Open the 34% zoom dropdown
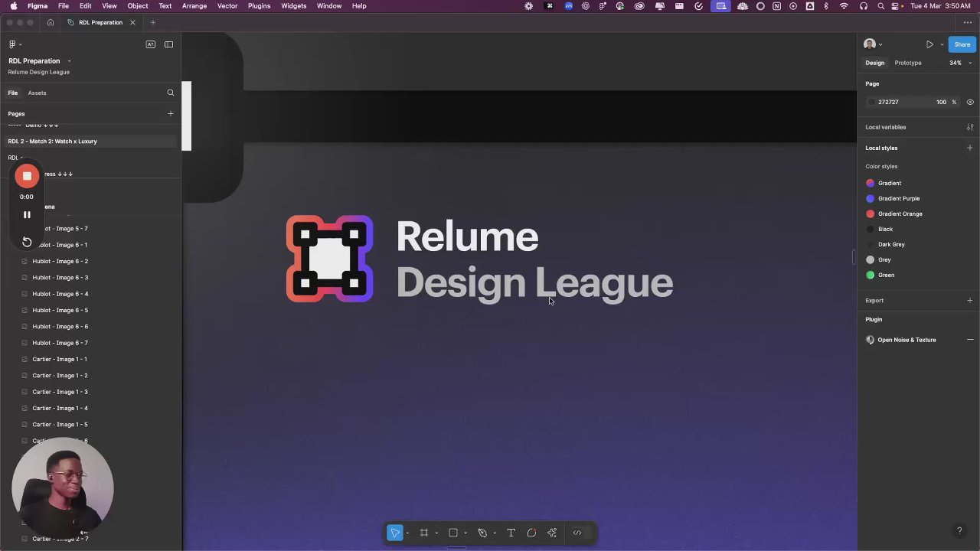This screenshot has height=551, width=980. click(960, 63)
